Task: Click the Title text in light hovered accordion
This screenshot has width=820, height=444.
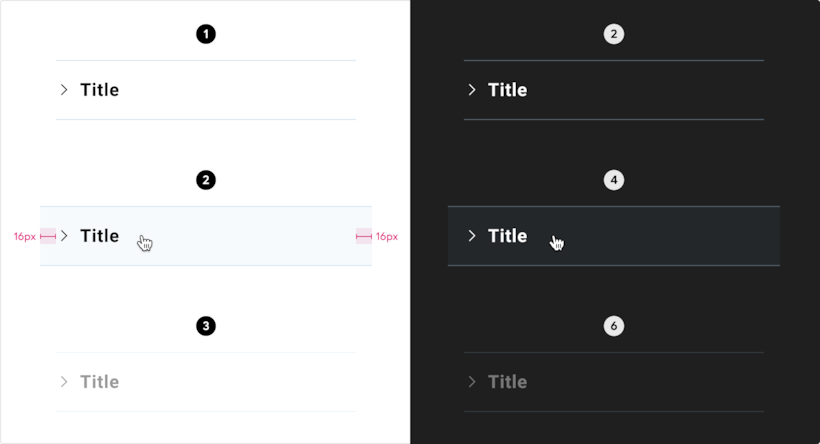Action: pyautogui.click(x=100, y=236)
